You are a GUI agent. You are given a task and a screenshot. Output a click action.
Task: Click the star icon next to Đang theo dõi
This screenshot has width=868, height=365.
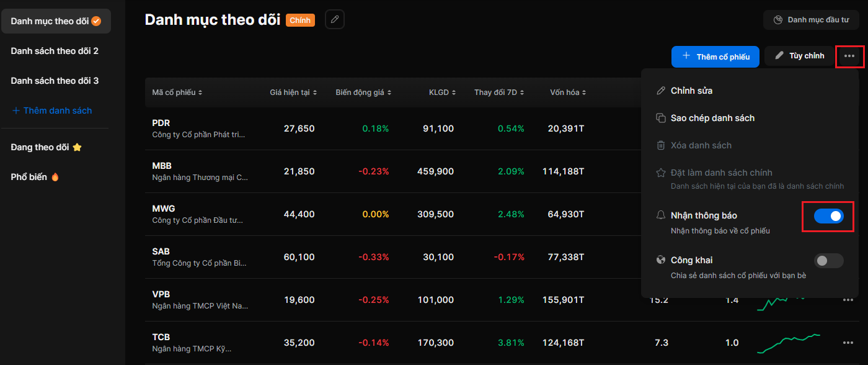tap(77, 148)
